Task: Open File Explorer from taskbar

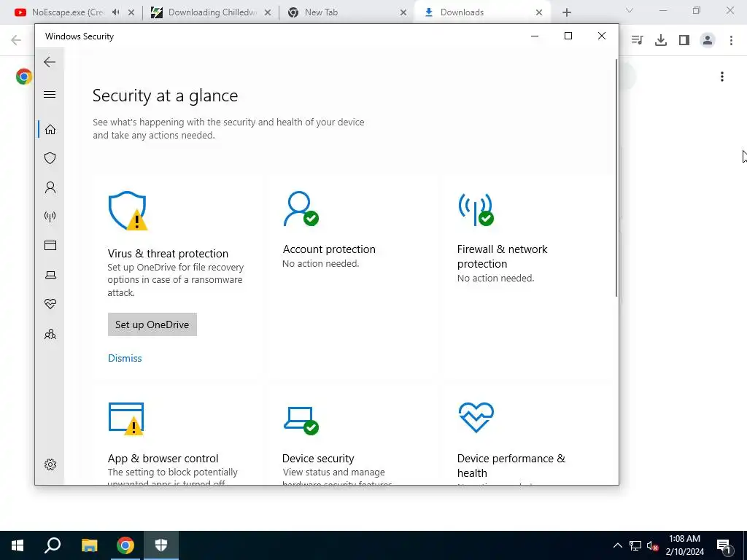Action: (89, 545)
